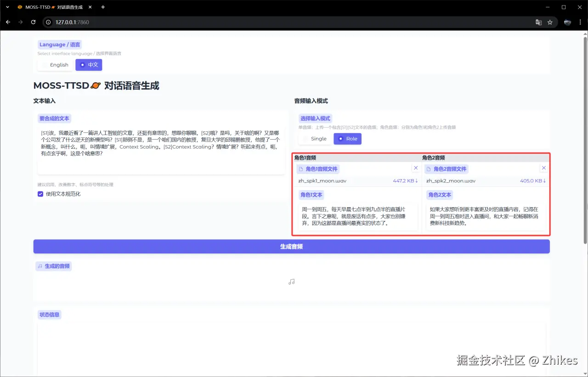588x377 pixels.
Task: Bookmark this page with the star icon
Action: pos(550,22)
